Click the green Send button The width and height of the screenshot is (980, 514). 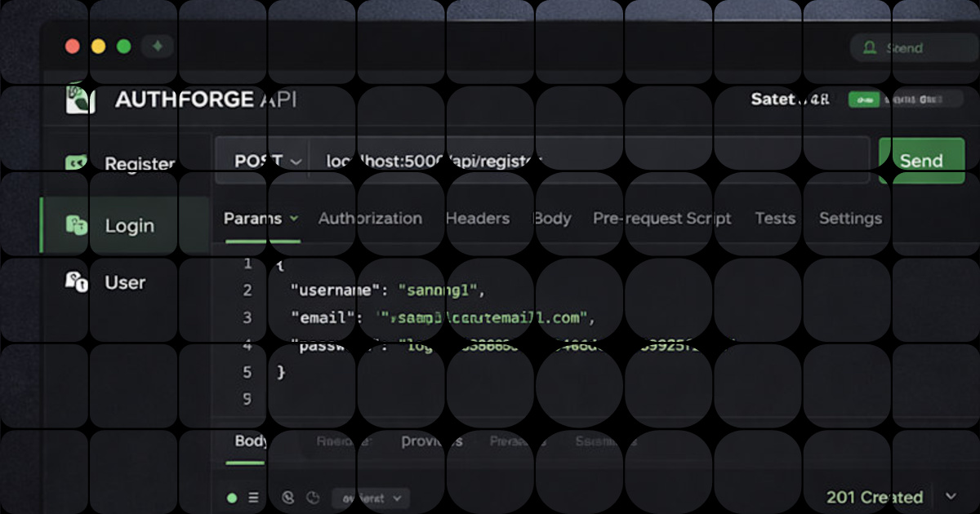(921, 161)
